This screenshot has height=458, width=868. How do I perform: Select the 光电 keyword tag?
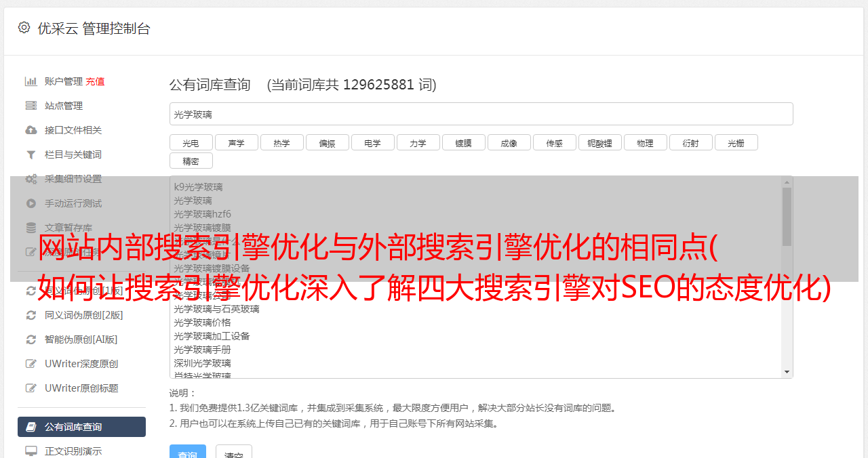(191, 142)
